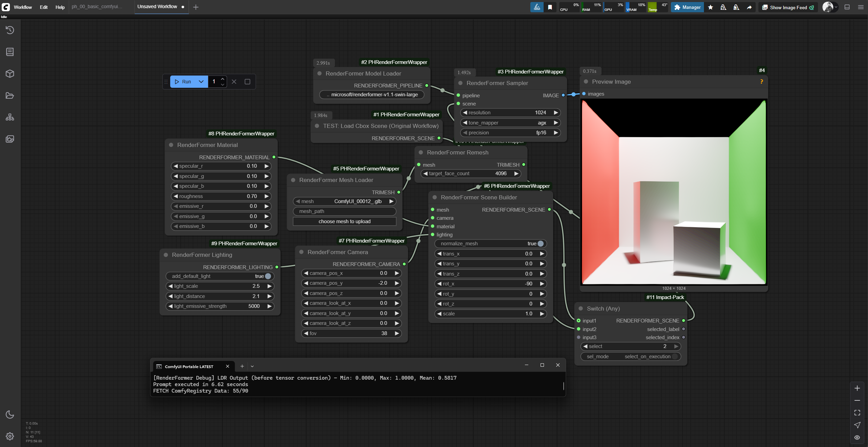Open the tone_mapper agx dropdown
This screenshot has height=447, width=868.
pyautogui.click(x=510, y=123)
